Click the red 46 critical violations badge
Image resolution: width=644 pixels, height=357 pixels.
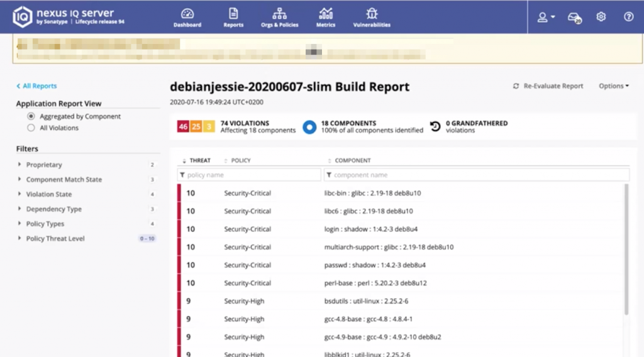[183, 127]
